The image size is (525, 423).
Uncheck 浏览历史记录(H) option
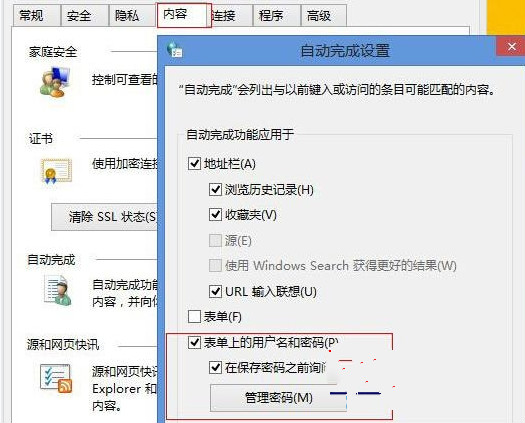[215, 190]
